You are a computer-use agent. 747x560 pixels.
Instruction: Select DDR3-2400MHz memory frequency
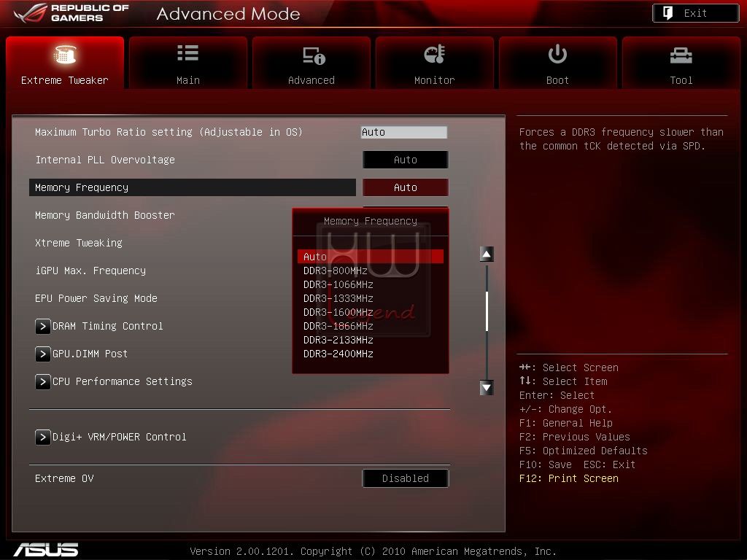338,354
